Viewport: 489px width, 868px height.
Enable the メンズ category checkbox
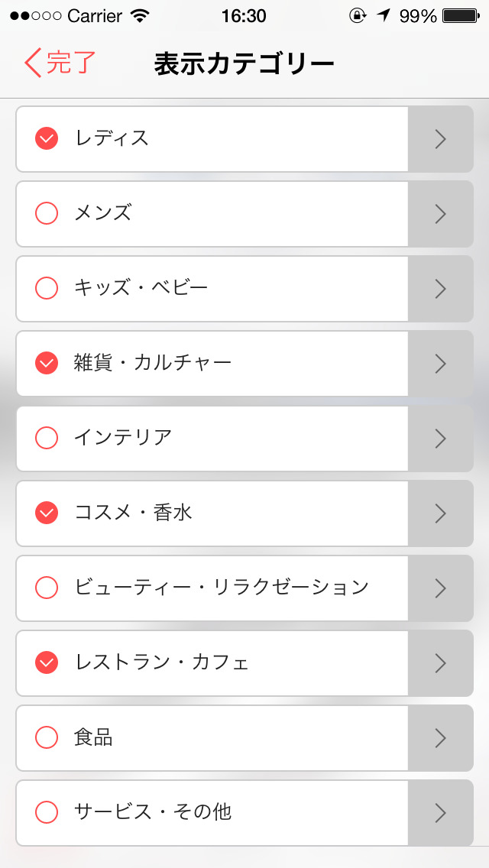(47, 213)
